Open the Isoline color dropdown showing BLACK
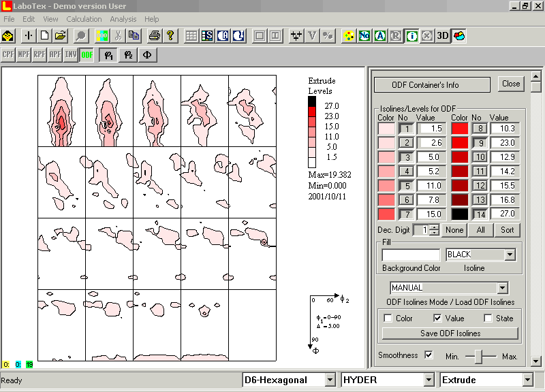The width and height of the screenshot is (545, 392). (x=510, y=255)
